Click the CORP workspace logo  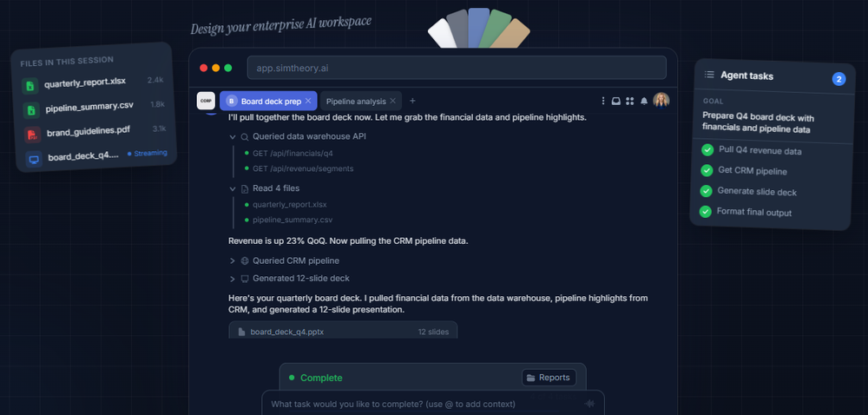tap(206, 101)
